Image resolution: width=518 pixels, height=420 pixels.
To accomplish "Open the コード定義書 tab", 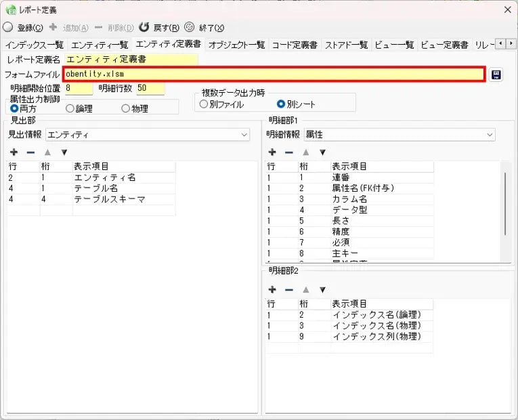I will 295,45.
